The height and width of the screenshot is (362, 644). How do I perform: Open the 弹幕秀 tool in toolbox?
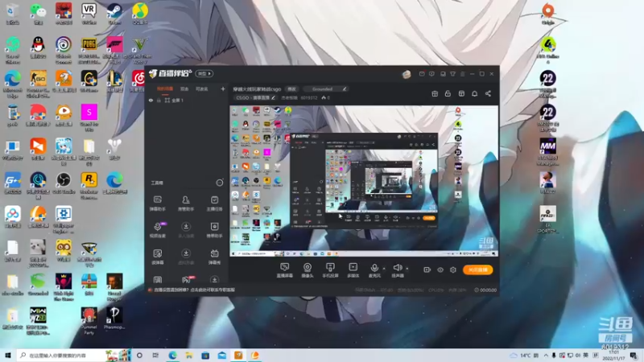(214, 257)
